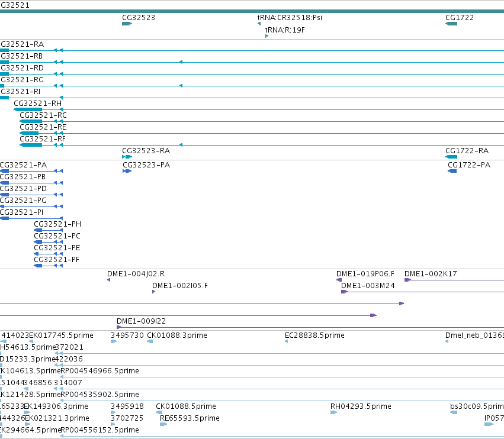Open the 3495918 EST label
The image size is (504, 439).
pos(127,406)
